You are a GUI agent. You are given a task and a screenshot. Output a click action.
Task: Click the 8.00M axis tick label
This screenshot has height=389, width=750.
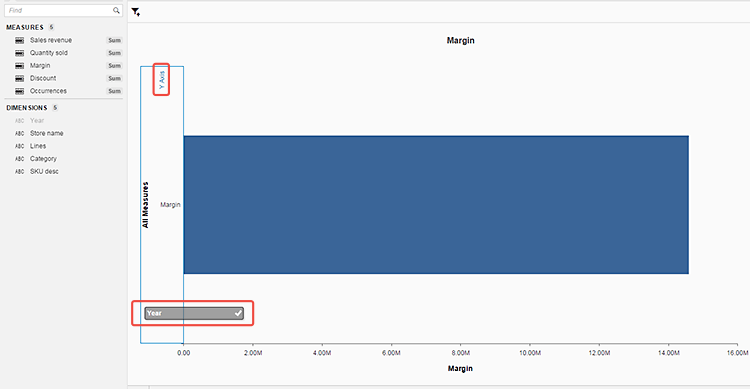tap(461, 353)
